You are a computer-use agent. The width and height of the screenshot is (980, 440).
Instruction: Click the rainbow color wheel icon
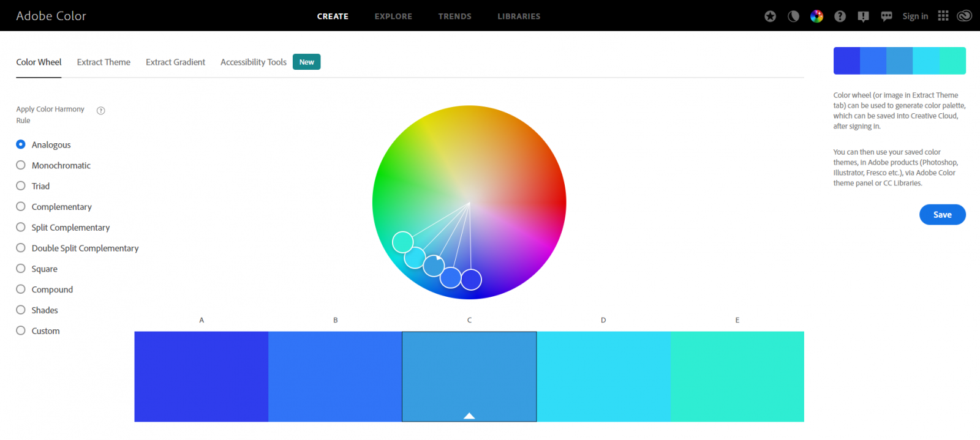click(x=816, y=17)
